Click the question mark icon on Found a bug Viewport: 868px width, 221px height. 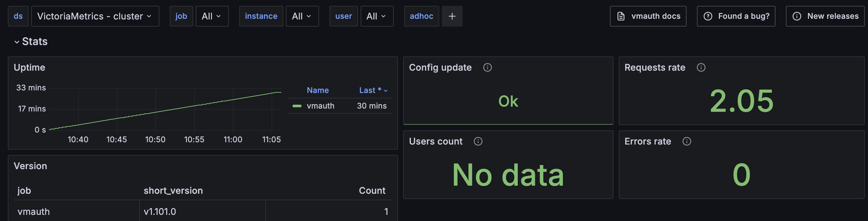click(708, 16)
